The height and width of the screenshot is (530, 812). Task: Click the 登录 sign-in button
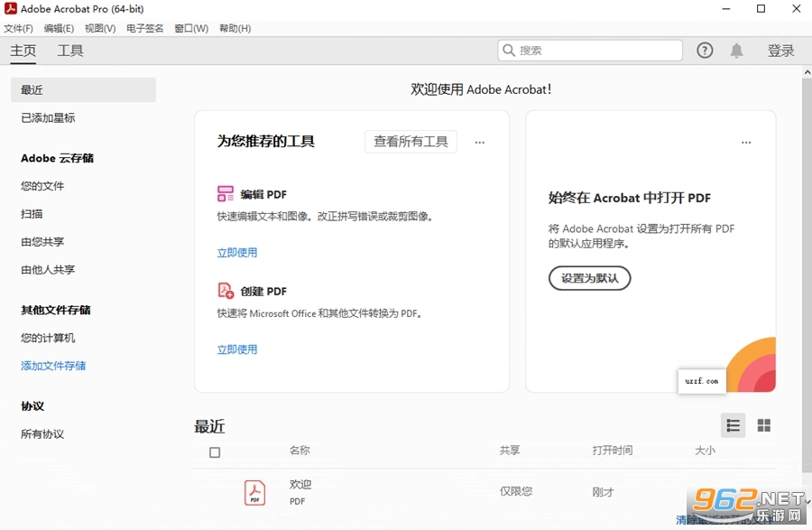[x=780, y=51]
